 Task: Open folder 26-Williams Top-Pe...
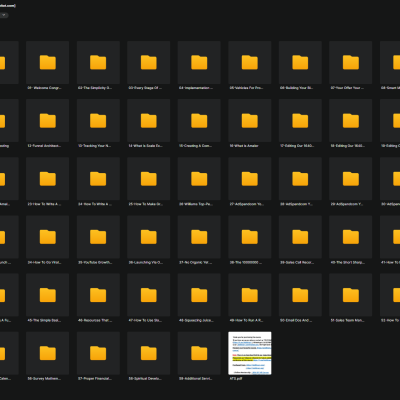click(x=199, y=179)
